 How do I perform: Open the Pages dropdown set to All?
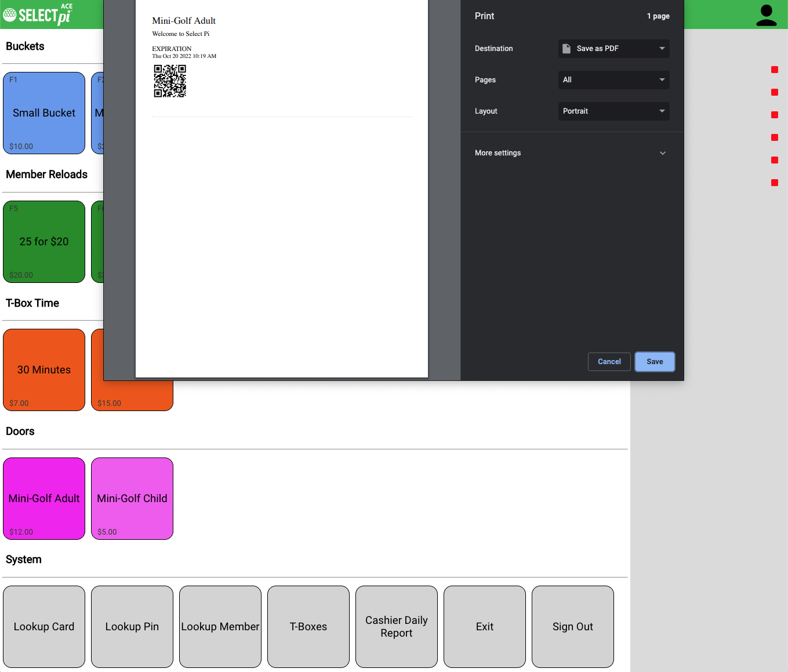click(613, 80)
